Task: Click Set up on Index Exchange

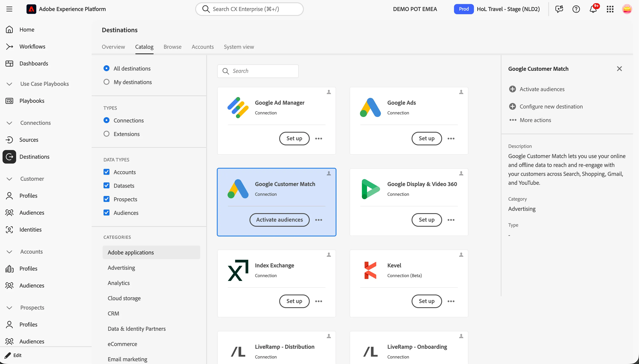Action: click(294, 301)
